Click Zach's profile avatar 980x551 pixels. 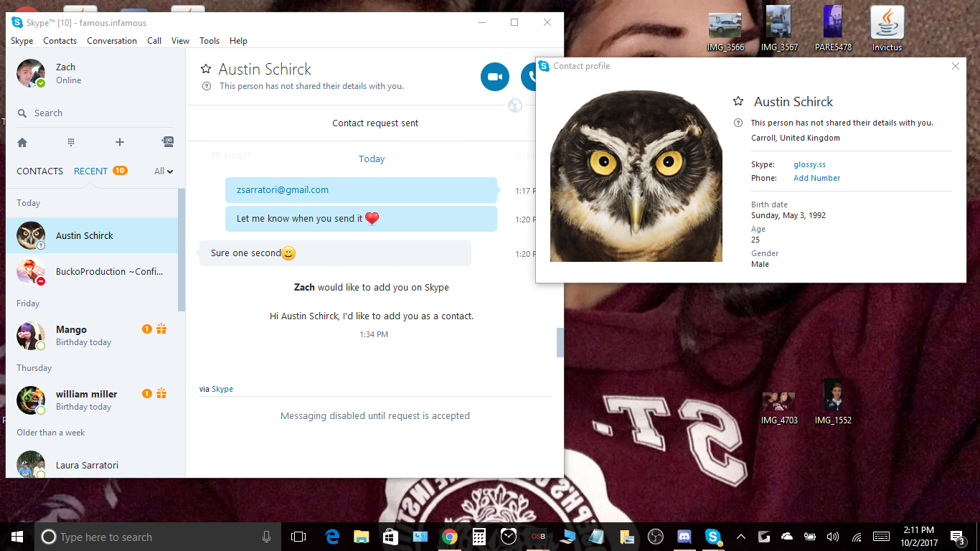tap(31, 73)
